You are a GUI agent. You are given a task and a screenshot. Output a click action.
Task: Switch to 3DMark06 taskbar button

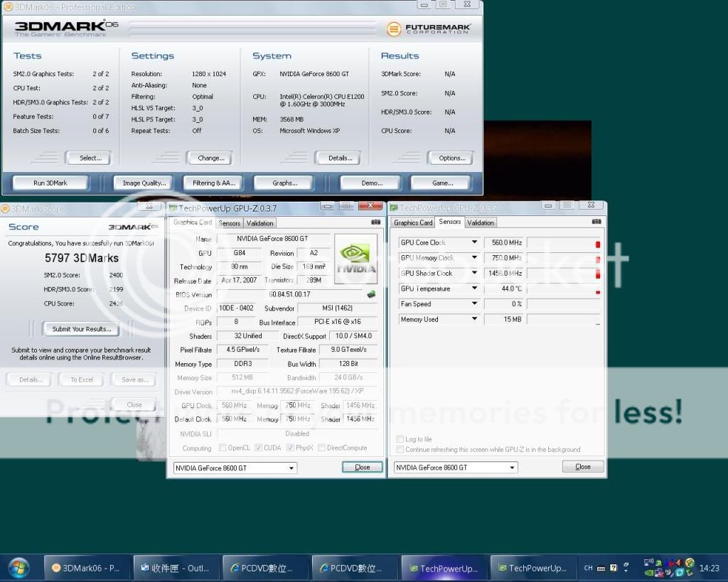click(86, 568)
